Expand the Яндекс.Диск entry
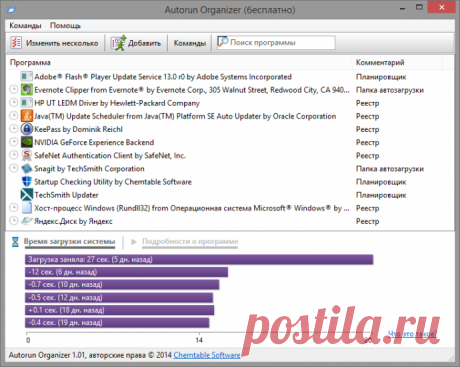Image resolution: width=460 pixels, height=367 pixels. pyautogui.click(x=14, y=220)
